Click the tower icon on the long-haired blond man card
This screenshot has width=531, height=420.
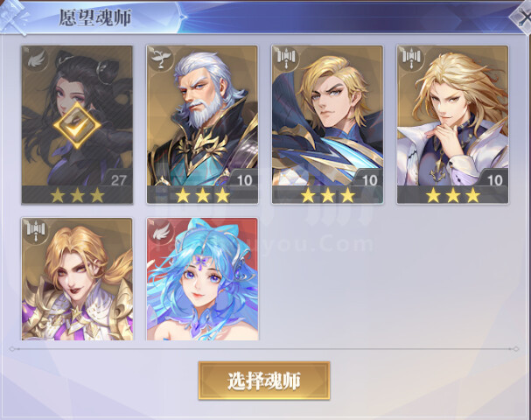(411, 59)
